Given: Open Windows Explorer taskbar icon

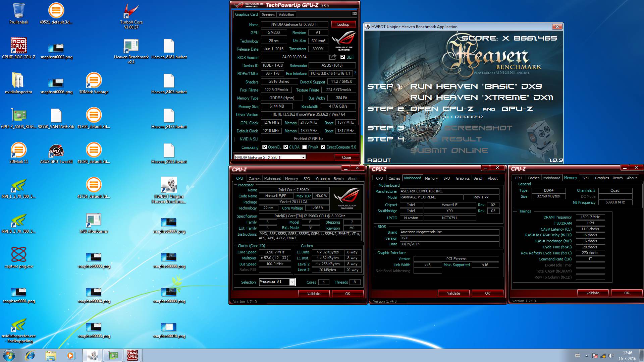Looking at the screenshot, I should pos(50,355).
